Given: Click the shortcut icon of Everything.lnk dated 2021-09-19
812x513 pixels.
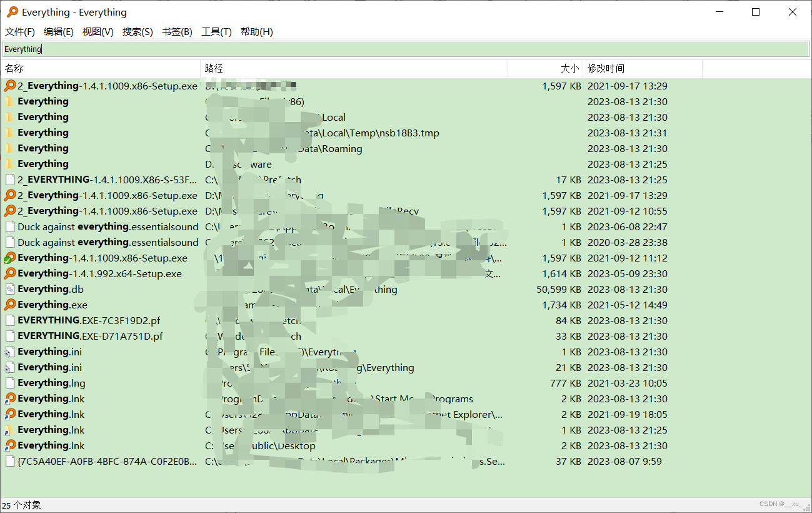Looking at the screenshot, I should (10, 414).
